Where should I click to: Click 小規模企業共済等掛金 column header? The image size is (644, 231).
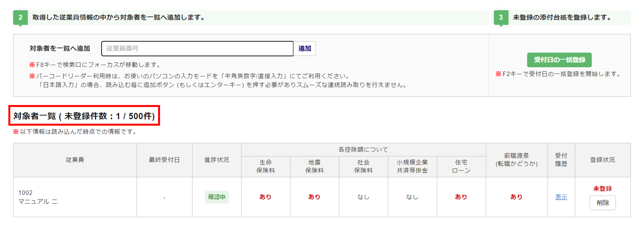point(412,167)
